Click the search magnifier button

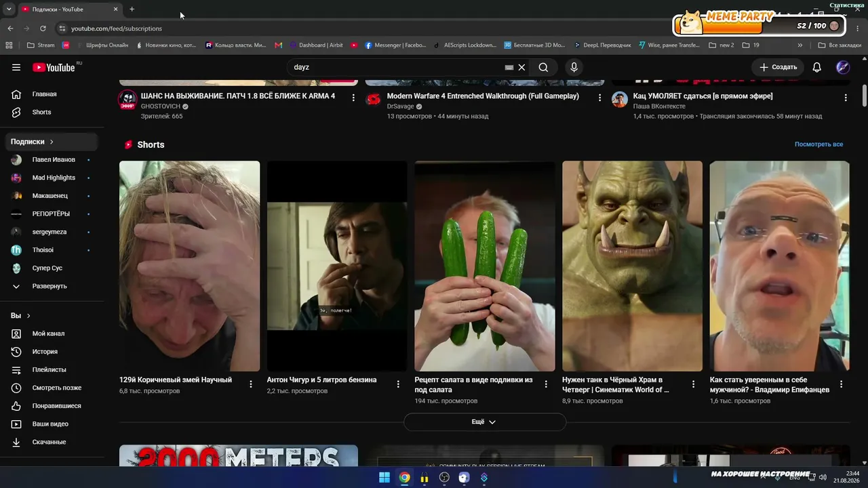pos(543,67)
